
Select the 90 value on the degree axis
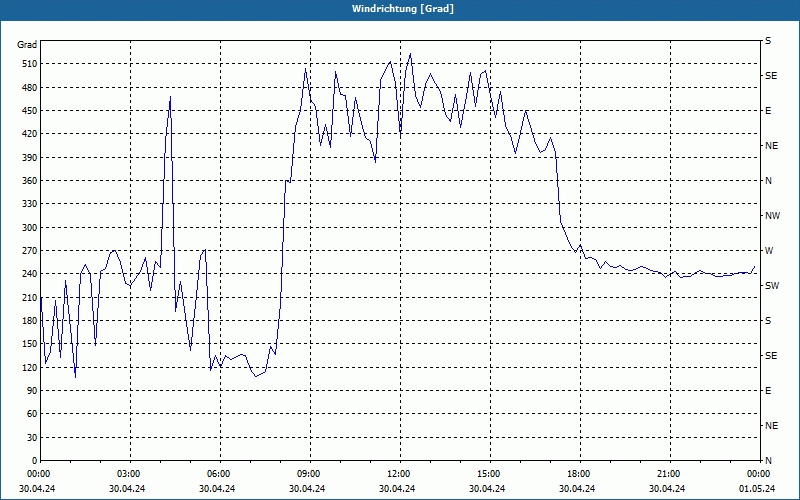coord(32,391)
